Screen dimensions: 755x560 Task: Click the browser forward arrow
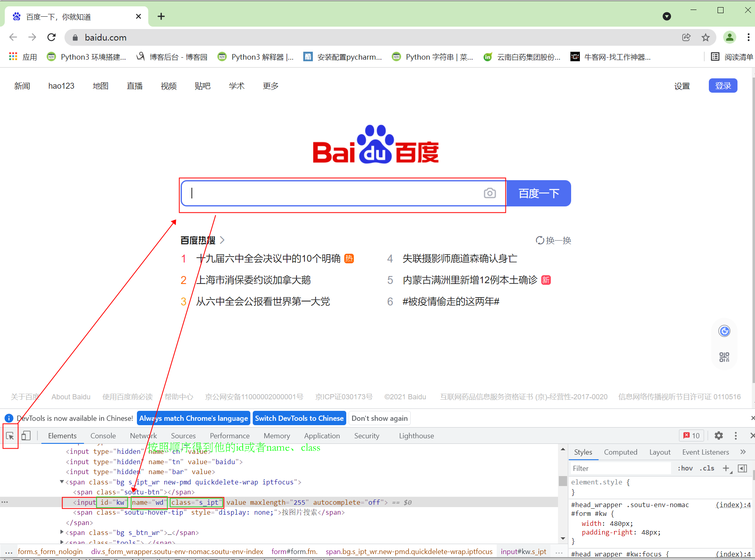tap(32, 37)
